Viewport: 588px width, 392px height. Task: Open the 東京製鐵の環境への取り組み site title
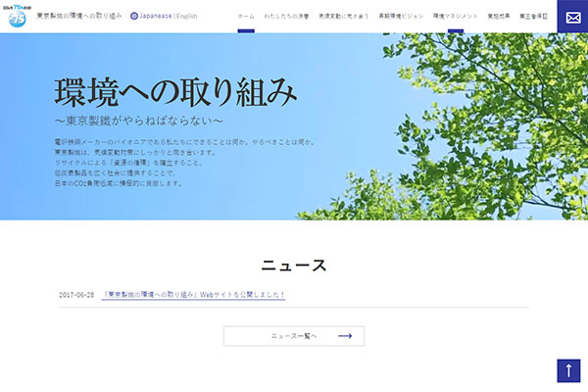pyautogui.click(x=79, y=16)
